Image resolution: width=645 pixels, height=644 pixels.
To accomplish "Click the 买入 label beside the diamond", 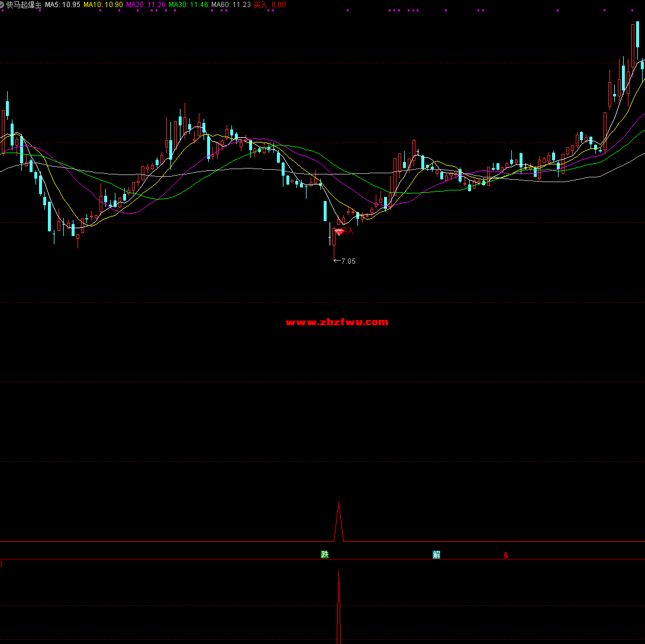I will click(x=348, y=231).
